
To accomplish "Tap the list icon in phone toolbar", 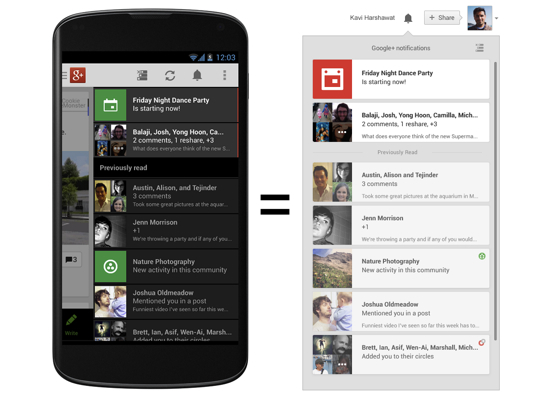I will coord(142,75).
